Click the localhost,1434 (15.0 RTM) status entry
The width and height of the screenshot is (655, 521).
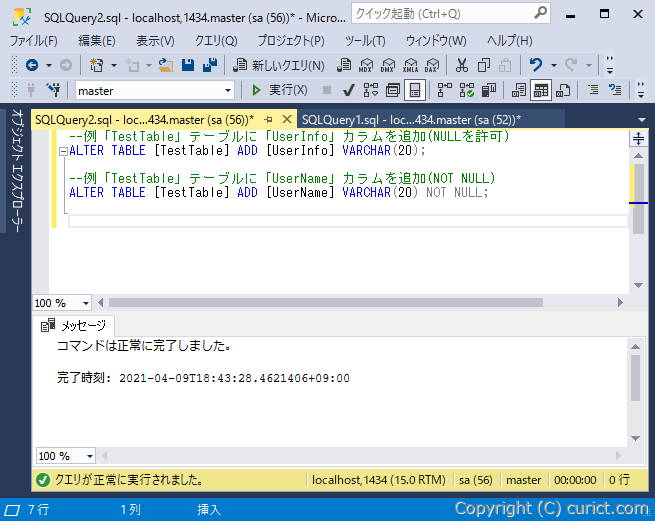point(378,480)
